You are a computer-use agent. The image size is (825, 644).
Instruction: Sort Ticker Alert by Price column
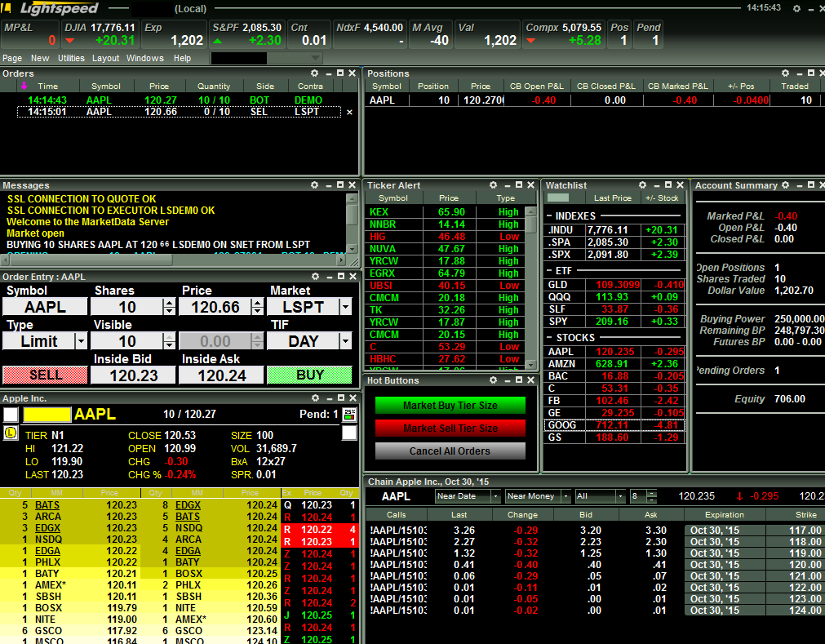[x=449, y=198]
